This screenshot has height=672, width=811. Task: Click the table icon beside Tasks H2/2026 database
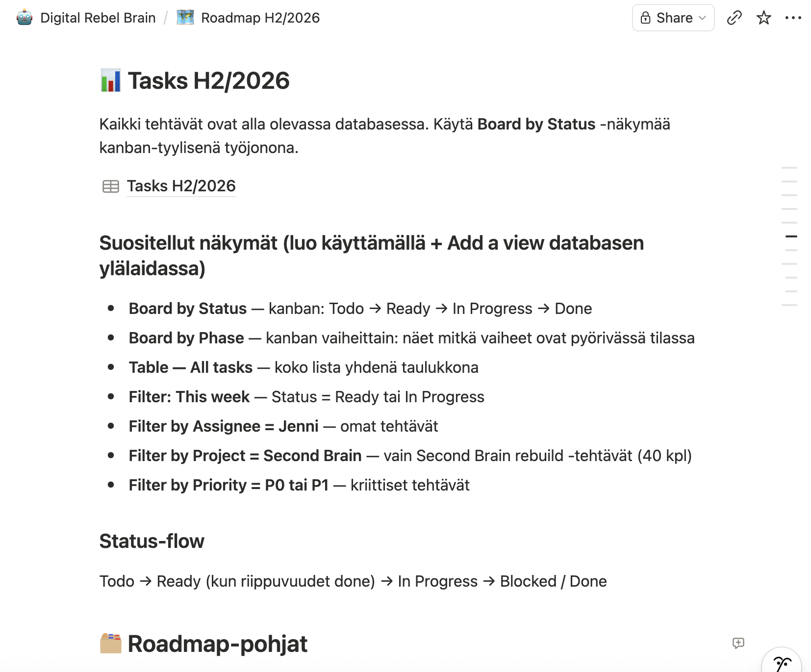(x=111, y=186)
